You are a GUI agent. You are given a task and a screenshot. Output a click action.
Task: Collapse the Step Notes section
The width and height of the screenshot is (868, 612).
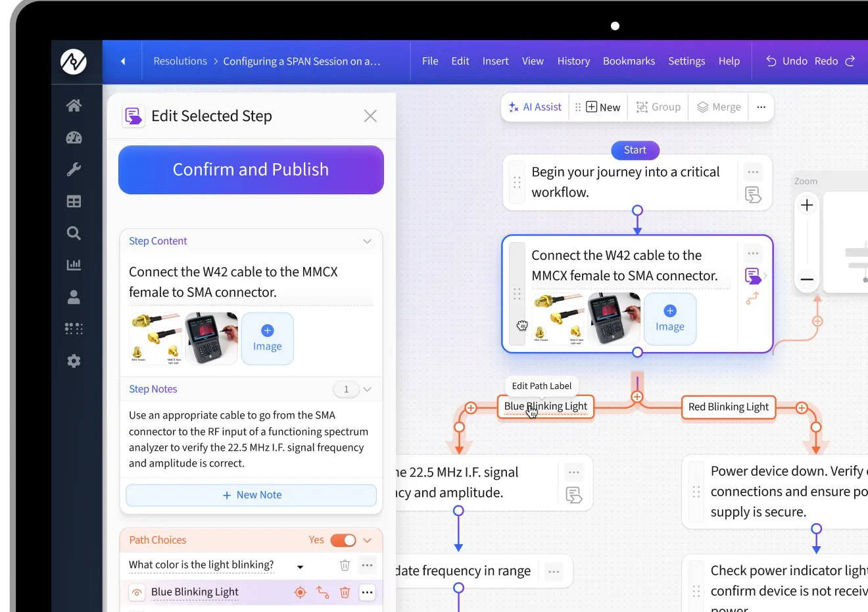point(367,389)
